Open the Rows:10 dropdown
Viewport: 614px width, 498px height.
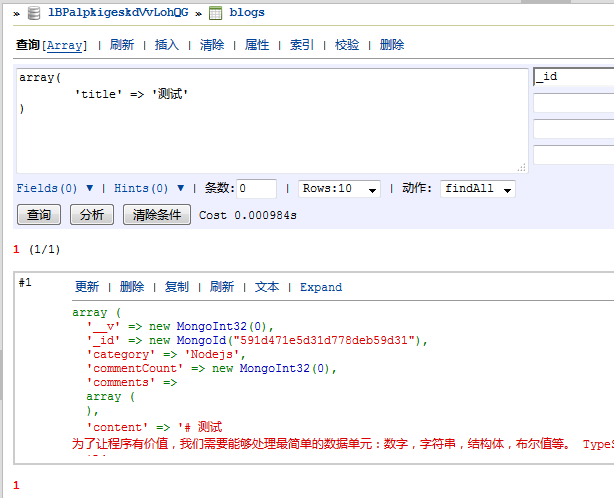(339, 188)
